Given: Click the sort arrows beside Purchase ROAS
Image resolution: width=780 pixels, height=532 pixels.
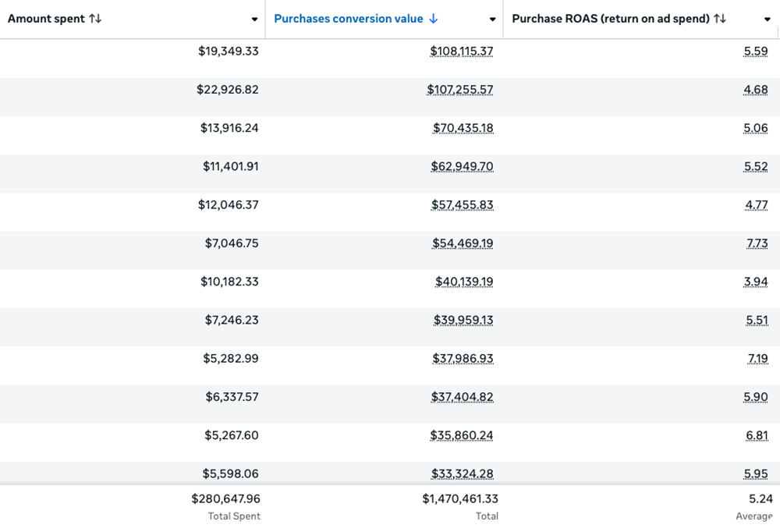Looking at the screenshot, I should 720,19.
